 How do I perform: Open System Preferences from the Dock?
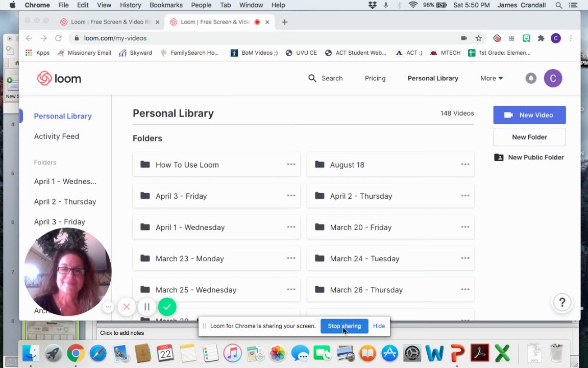click(x=412, y=353)
